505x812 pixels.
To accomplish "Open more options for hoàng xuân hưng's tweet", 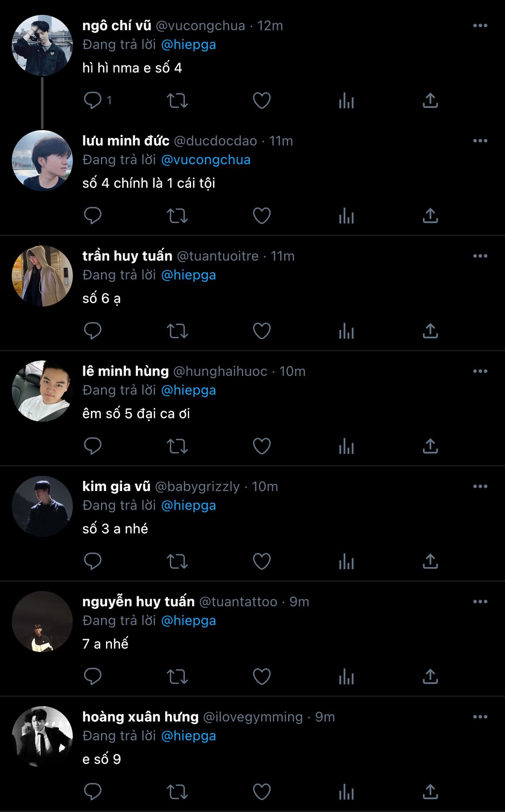I will (480, 717).
